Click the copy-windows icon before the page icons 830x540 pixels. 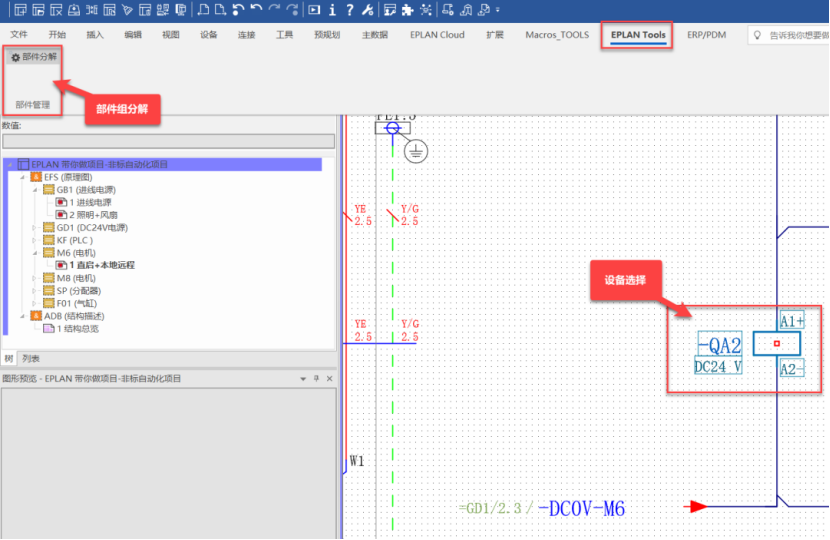click(181, 10)
